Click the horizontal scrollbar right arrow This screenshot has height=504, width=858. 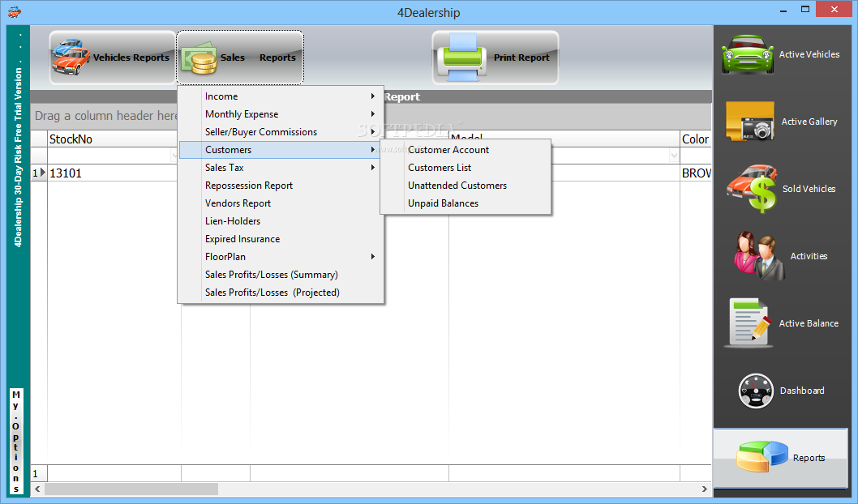(705, 489)
